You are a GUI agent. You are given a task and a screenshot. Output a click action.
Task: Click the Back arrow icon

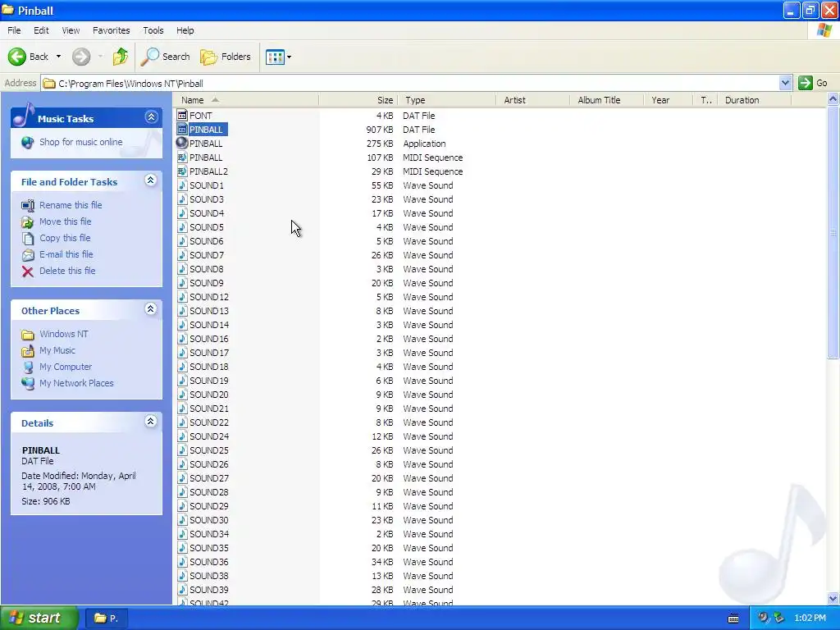tap(16, 57)
